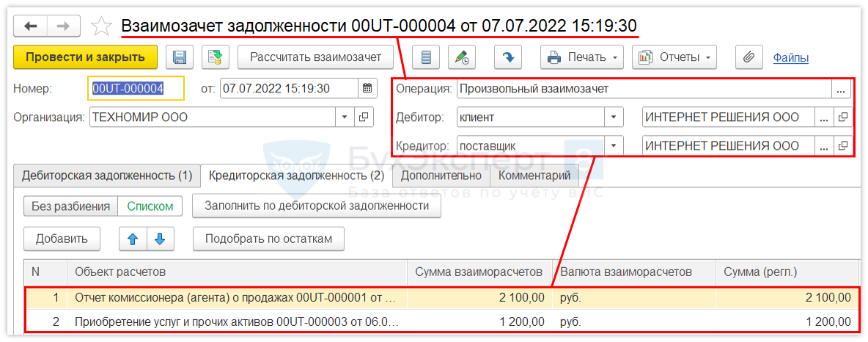Click the Операция field Произвольный взаимозачет
Screen dimensions: 868x342
click(644, 89)
